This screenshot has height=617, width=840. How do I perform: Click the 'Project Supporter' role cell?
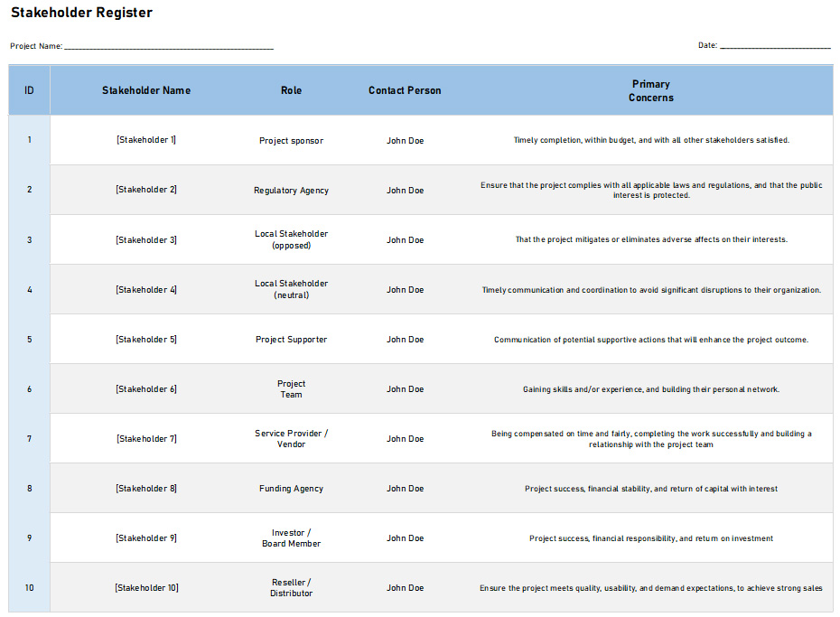coord(292,340)
